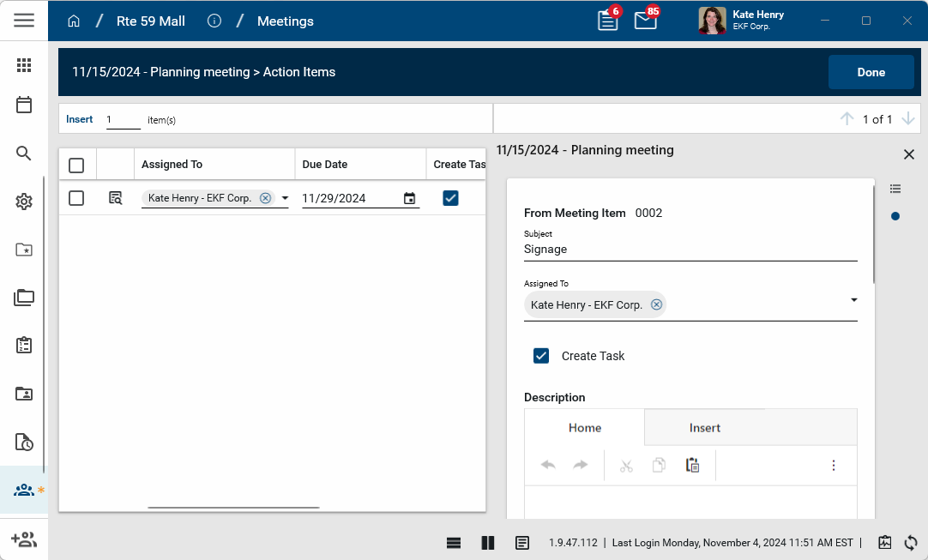Expand Assigned To dropdown in table row
The height and width of the screenshot is (560, 928).
[285, 198]
